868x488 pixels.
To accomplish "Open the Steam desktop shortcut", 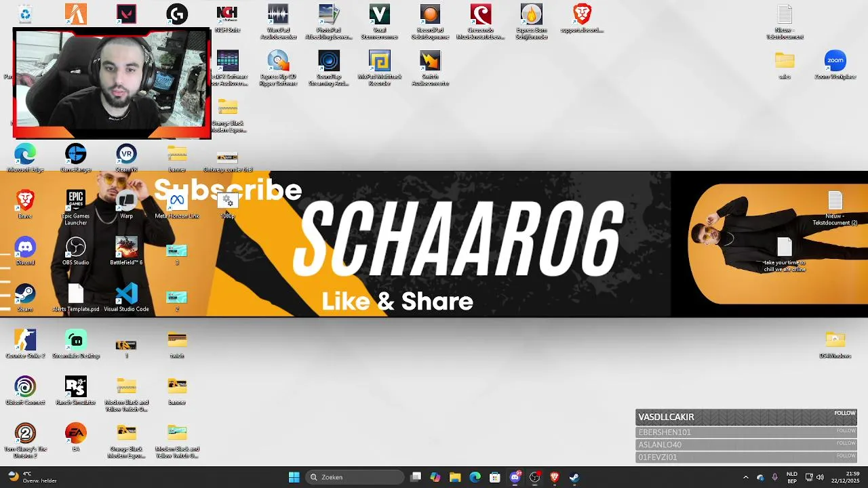I will pyautogui.click(x=25, y=298).
